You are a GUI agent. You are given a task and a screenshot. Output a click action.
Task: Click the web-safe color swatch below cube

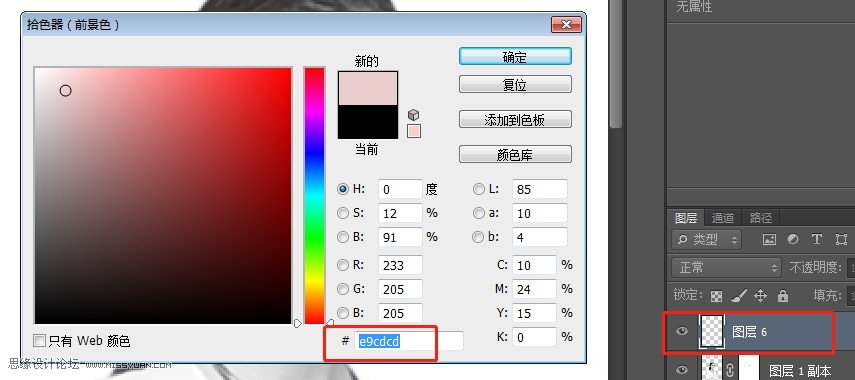414,131
